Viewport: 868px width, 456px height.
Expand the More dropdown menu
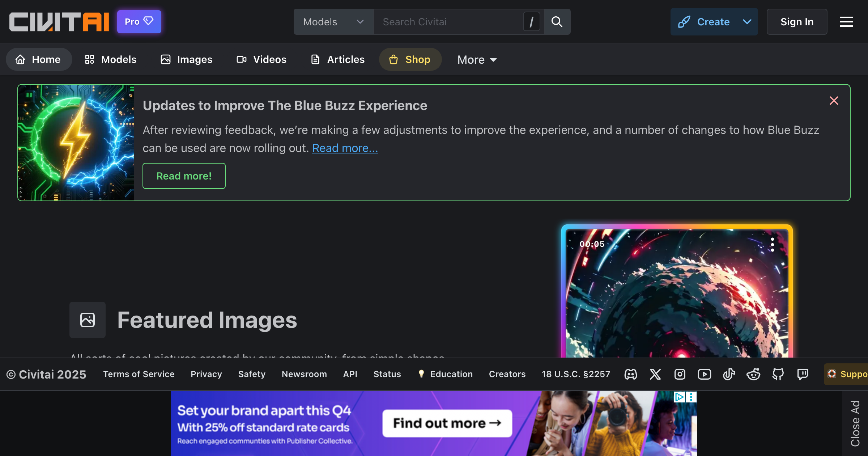click(477, 59)
